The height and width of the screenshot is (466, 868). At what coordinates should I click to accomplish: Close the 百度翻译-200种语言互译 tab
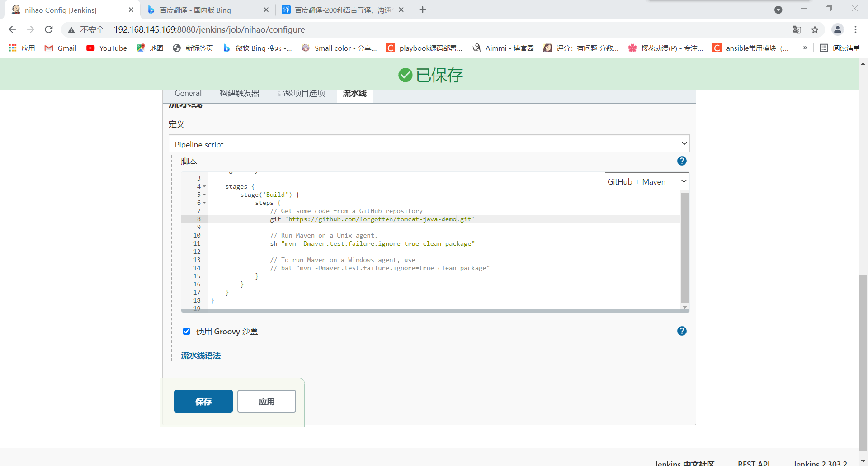(x=401, y=10)
